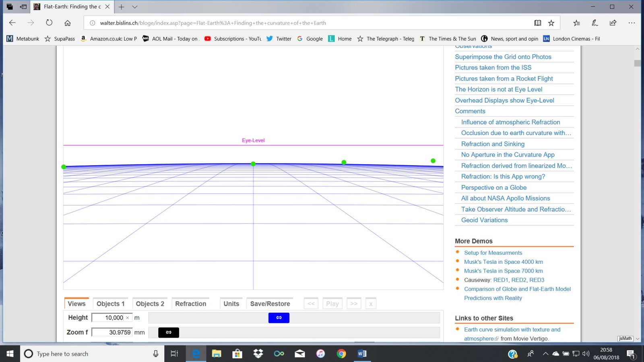Click the jsMath badge at bottom right
This screenshot has width=644, height=362.
(x=625, y=338)
